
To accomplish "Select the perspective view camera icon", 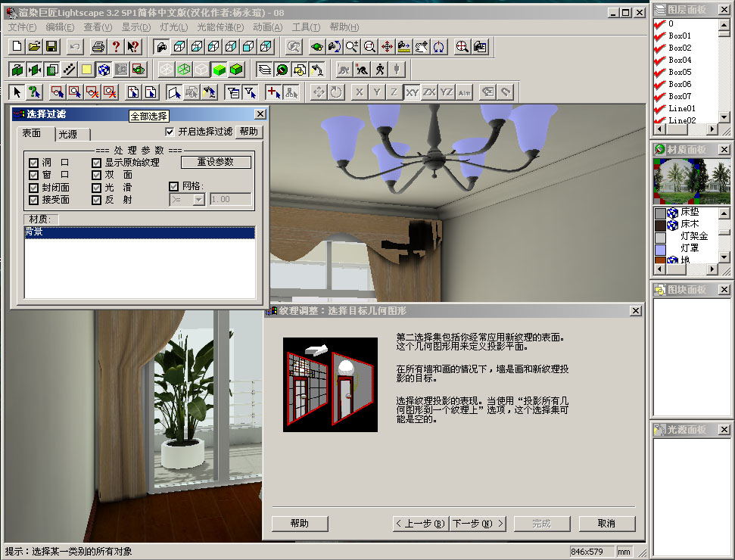I will (162, 46).
